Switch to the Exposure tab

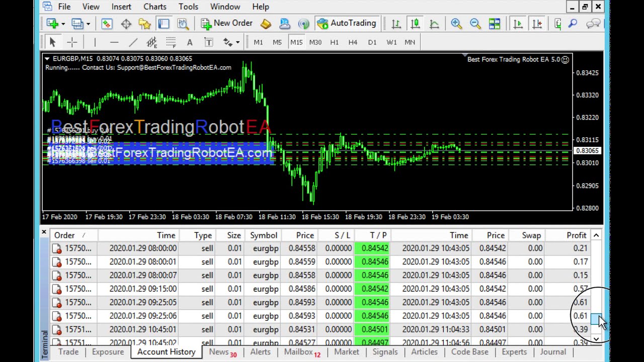click(x=108, y=352)
